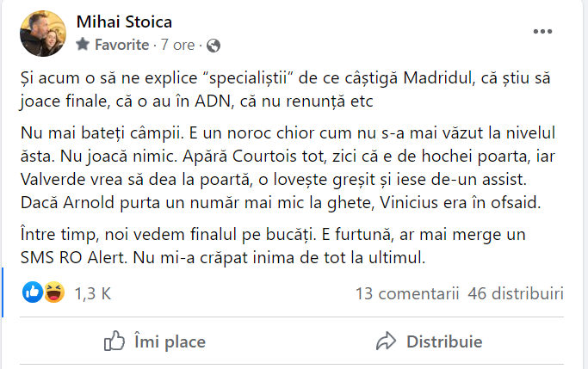
Task: Open the three-dot post options menu
Action: (x=542, y=32)
